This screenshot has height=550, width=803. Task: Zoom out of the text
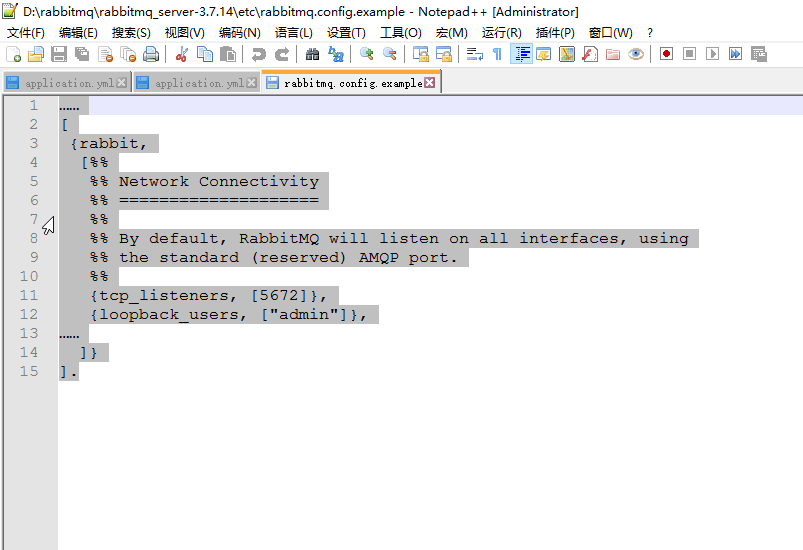click(390, 54)
